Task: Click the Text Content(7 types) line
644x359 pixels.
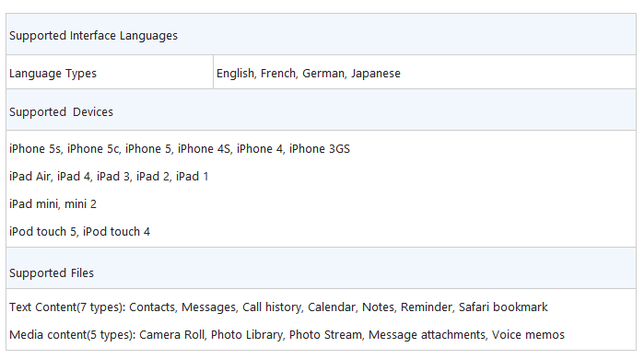Action: pos(278,307)
